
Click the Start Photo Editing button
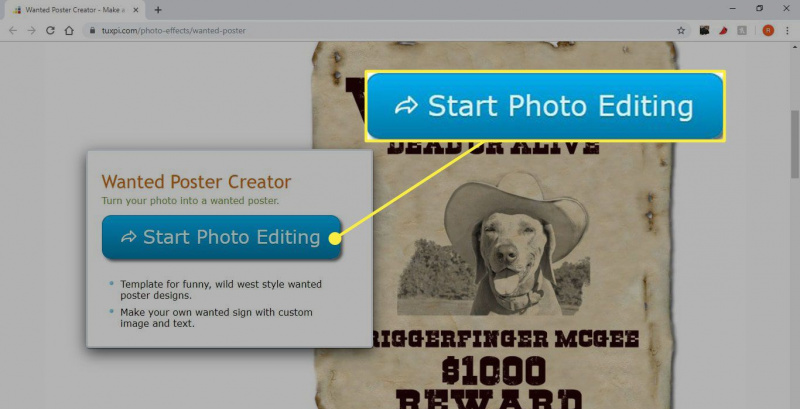pyautogui.click(x=221, y=237)
